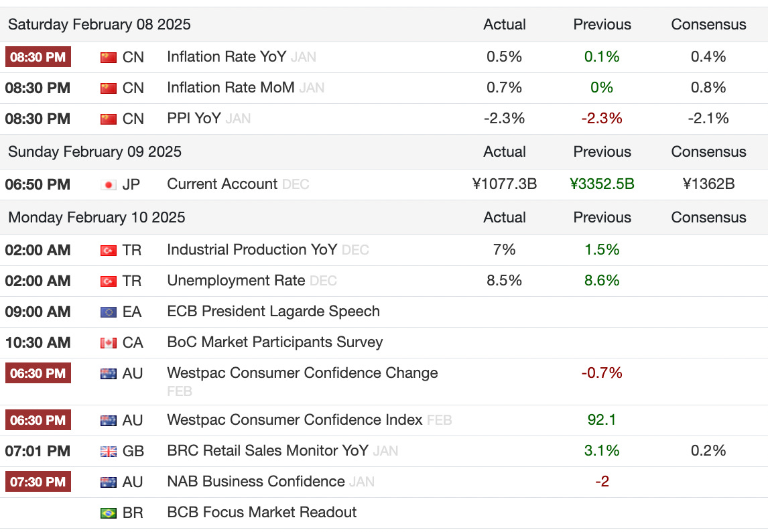Click the BoC Market Participants Survey link
Image resolution: width=768 pixels, height=532 pixels.
[275, 342]
